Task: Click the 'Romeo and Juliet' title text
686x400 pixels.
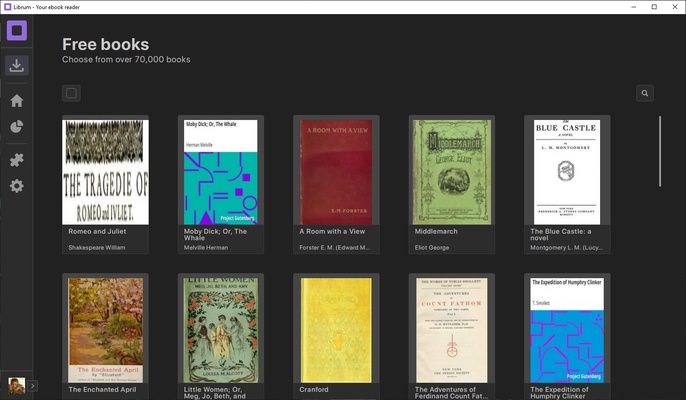Action: click(x=97, y=232)
